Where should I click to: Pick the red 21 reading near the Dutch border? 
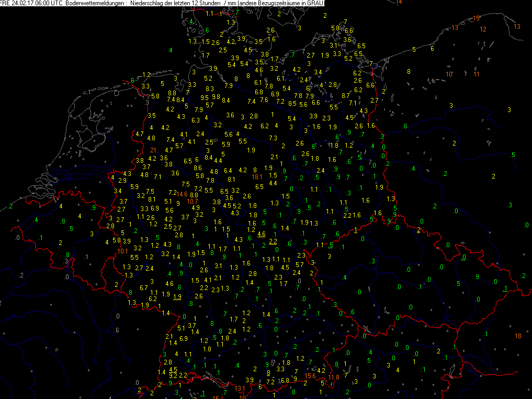[x=153, y=151]
